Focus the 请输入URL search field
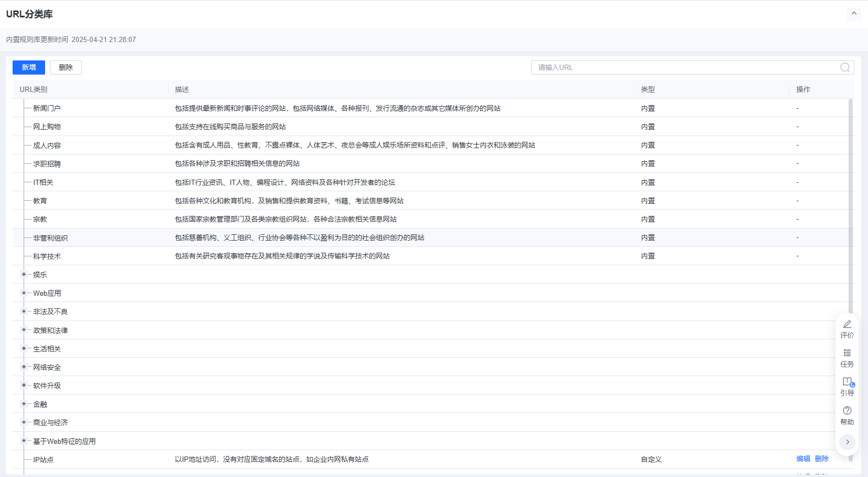The width and height of the screenshot is (868, 477). 682,67
